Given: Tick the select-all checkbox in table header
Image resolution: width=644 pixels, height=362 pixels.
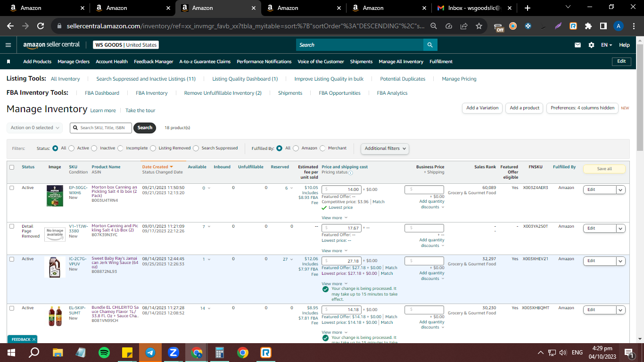Looking at the screenshot, I should 12,167.
